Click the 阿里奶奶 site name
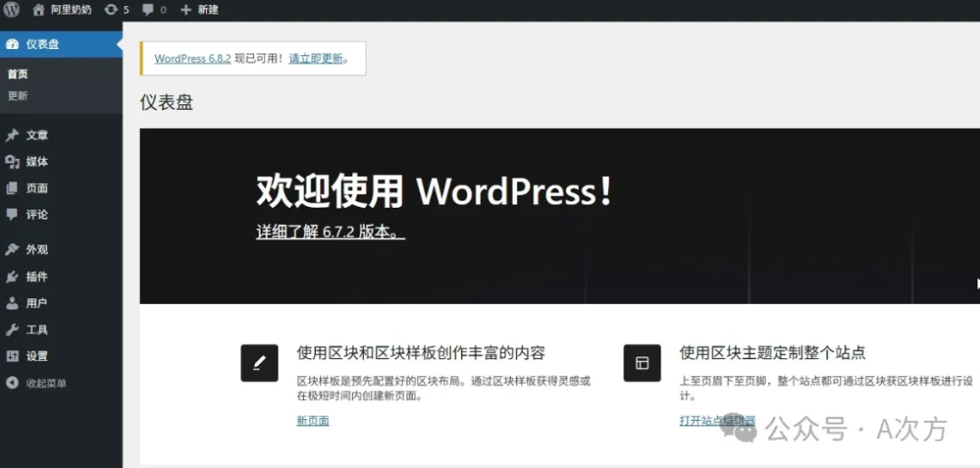This screenshot has height=468, width=980. [x=71, y=10]
